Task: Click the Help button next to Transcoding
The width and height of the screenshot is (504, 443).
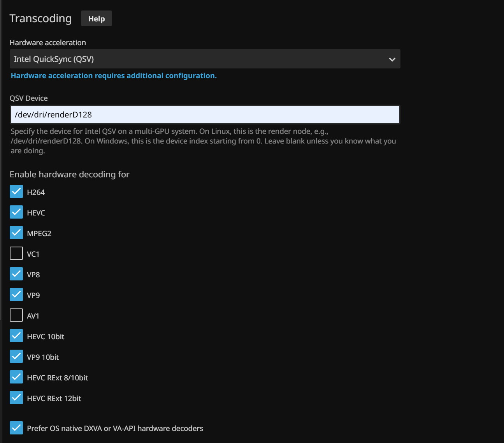Action: tap(96, 19)
